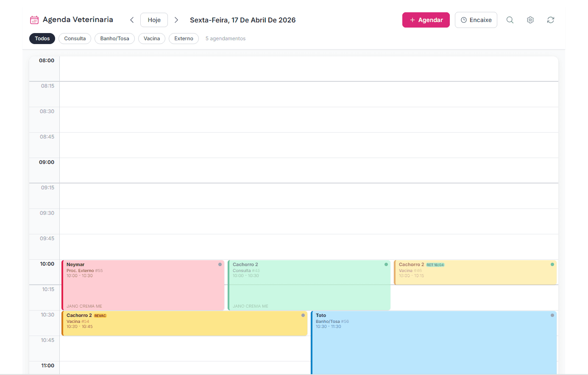
Task: Filter by Vacina chip
Action: 152,39
